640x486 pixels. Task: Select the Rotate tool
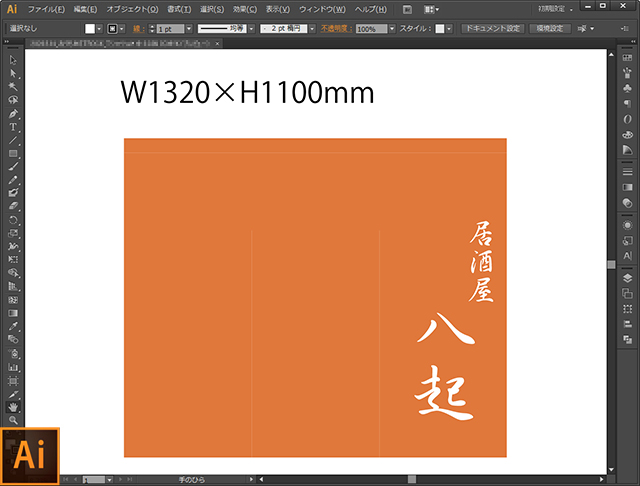[x=13, y=219]
